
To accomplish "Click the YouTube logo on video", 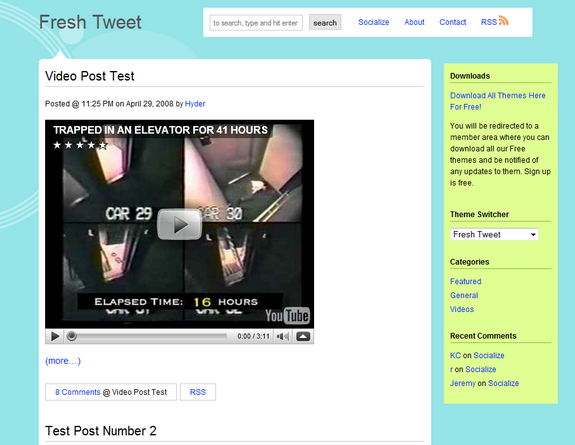I will coord(288,315).
